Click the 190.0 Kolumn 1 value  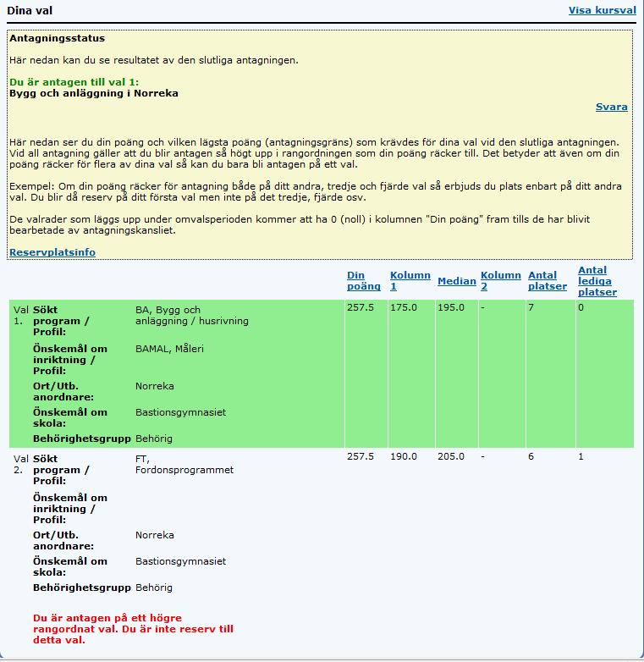[404, 456]
